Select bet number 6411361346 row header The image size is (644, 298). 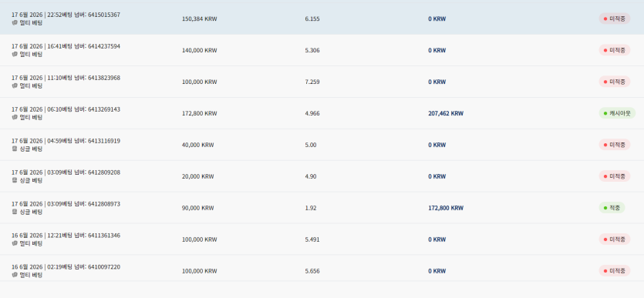coord(66,236)
